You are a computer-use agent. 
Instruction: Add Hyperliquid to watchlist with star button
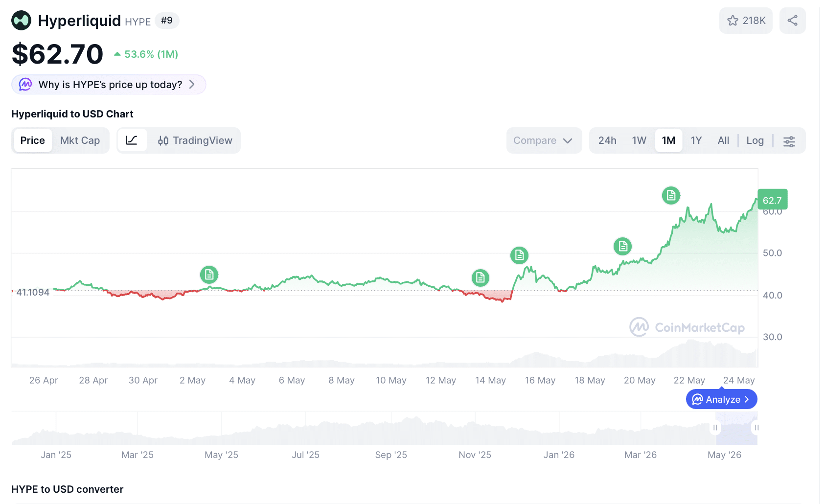[746, 21]
